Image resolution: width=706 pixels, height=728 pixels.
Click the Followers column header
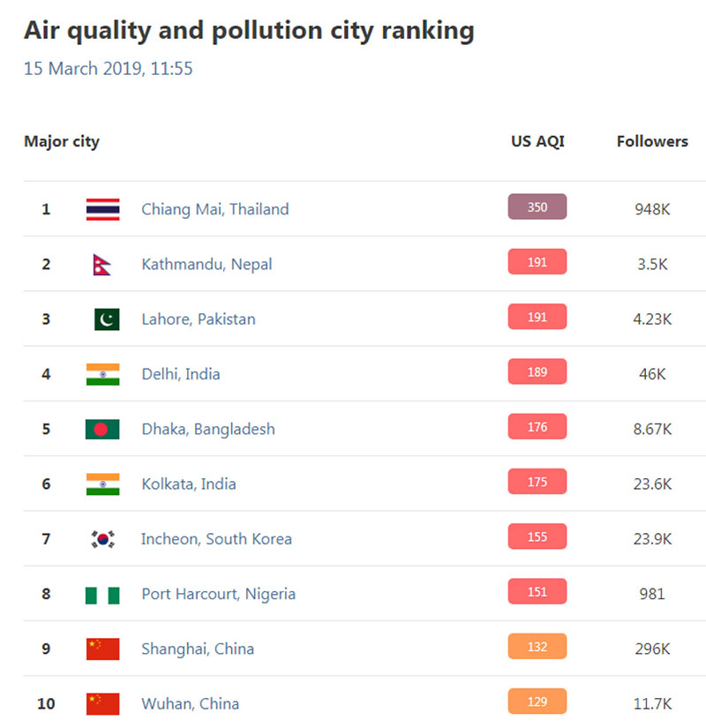click(652, 141)
